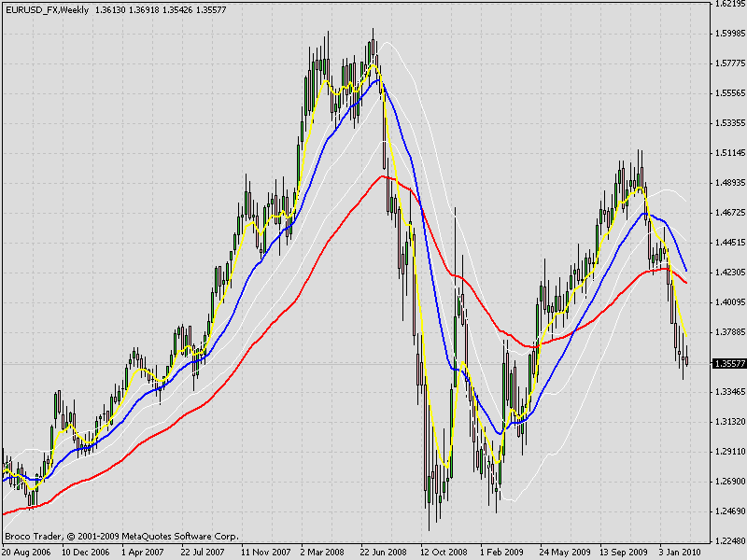Click the price axis label 1.22480
The height and width of the screenshot is (560, 747).
tap(730, 541)
